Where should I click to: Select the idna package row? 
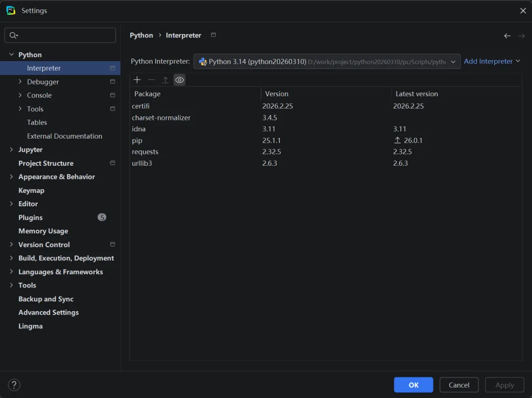point(325,129)
